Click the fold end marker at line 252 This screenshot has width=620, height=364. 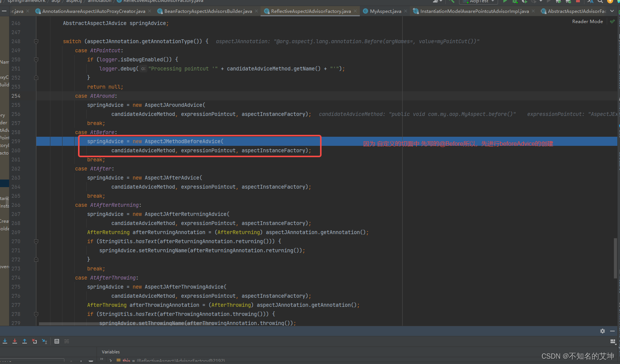point(36,78)
